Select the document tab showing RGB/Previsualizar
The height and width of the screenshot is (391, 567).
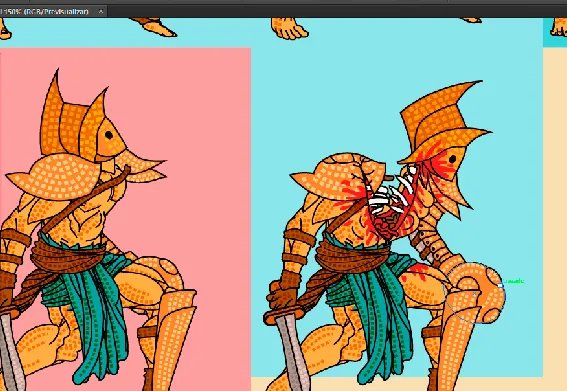(x=53, y=12)
